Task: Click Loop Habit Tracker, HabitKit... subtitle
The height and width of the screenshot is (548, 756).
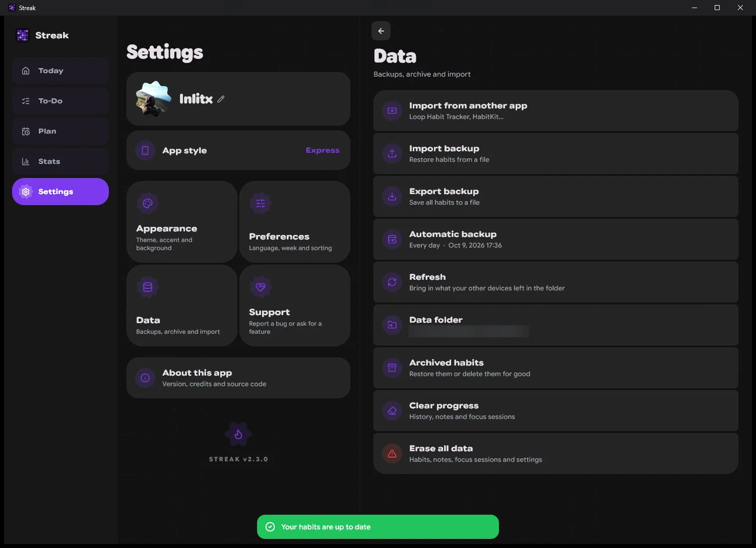Action: pyautogui.click(x=456, y=117)
